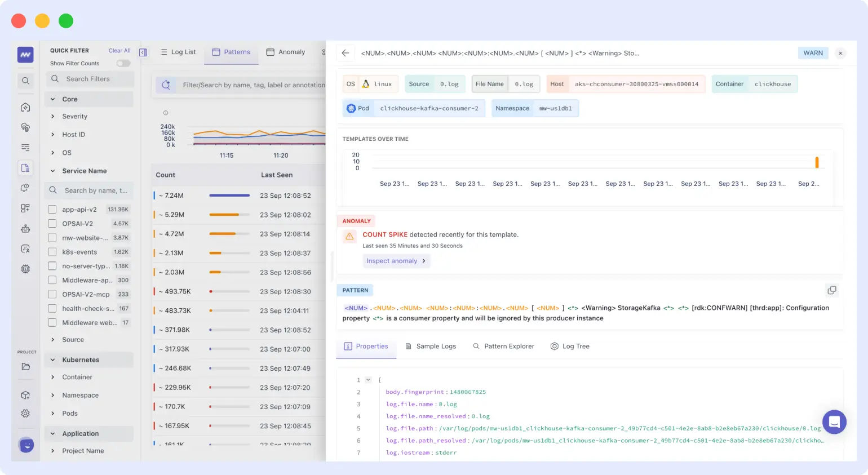Click the back arrow in detail panel
Viewport: 868px width, 475px height.
click(x=346, y=53)
